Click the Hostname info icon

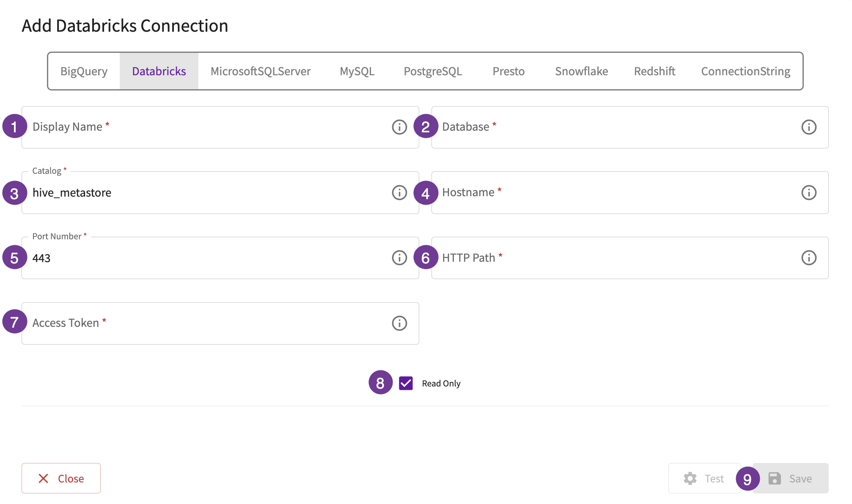pyautogui.click(x=808, y=192)
